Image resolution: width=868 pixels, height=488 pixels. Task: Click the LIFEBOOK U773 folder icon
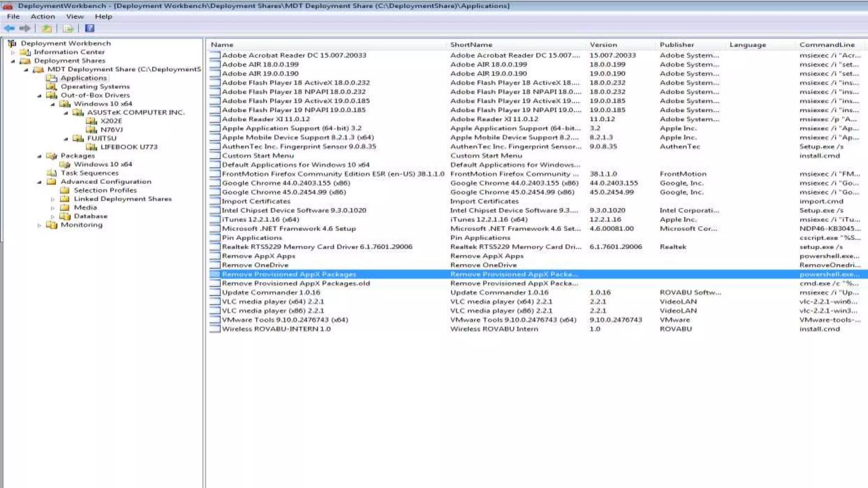pyautogui.click(x=92, y=147)
